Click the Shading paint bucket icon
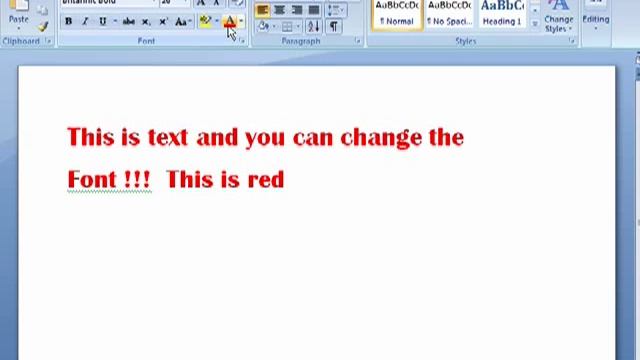 (x=263, y=27)
